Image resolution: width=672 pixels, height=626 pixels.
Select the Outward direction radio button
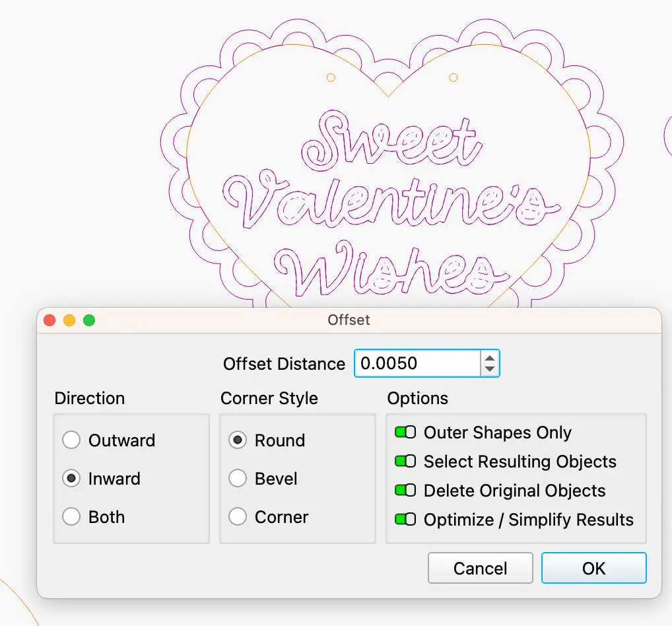71,440
